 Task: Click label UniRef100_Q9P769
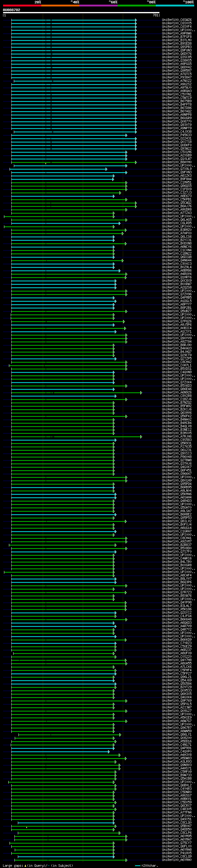click(177, 701)
